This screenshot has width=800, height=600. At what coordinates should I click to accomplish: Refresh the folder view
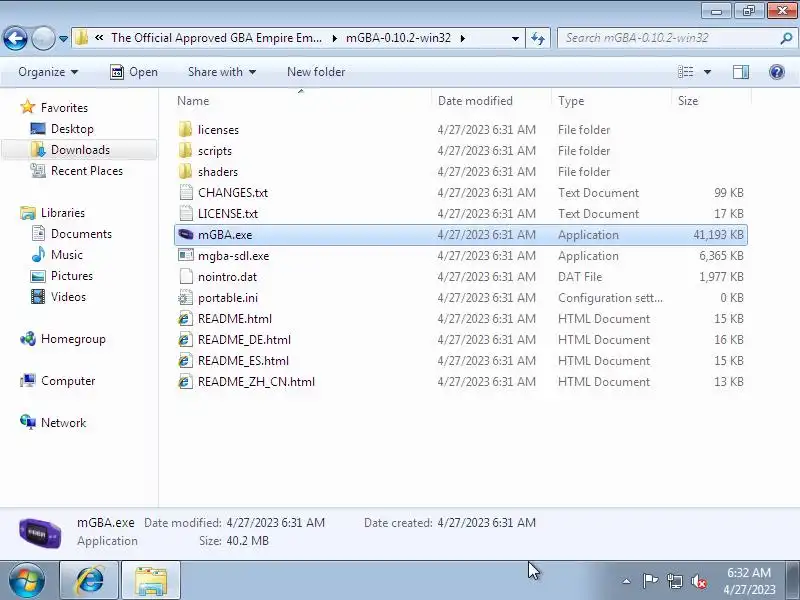[x=538, y=38]
